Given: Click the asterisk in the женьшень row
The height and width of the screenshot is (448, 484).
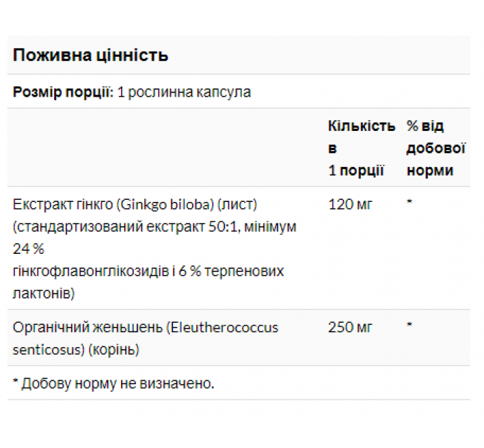Looking at the screenshot, I should (x=409, y=325).
